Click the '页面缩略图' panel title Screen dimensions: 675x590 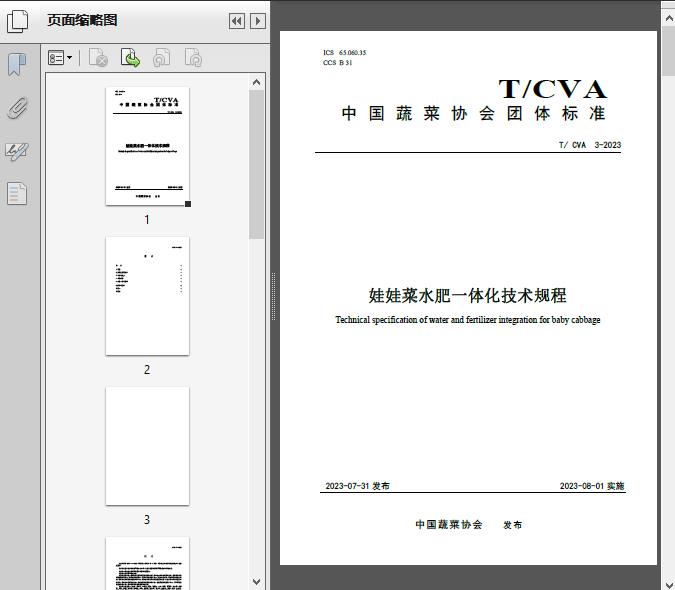[x=82, y=20]
